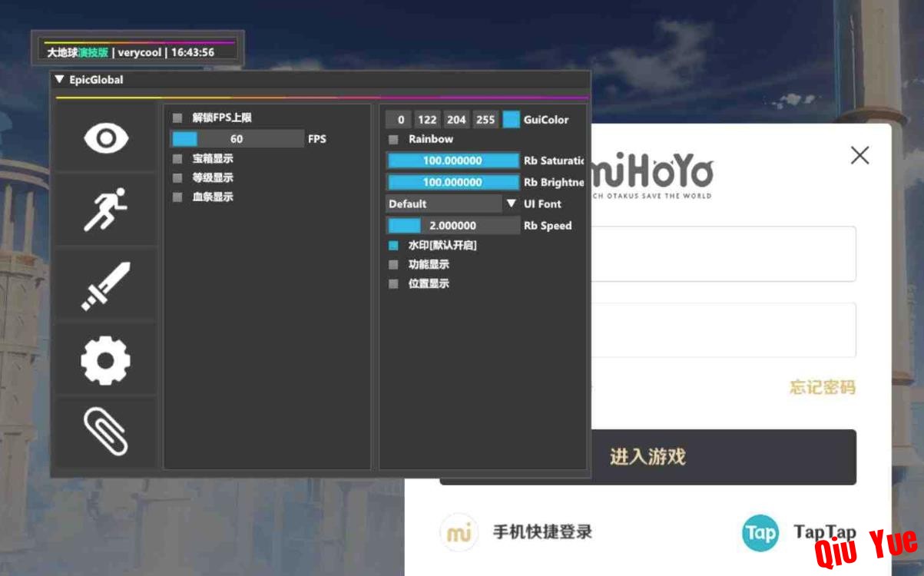
Task: Click the TapTap logo icon
Action: [x=760, y=533]
